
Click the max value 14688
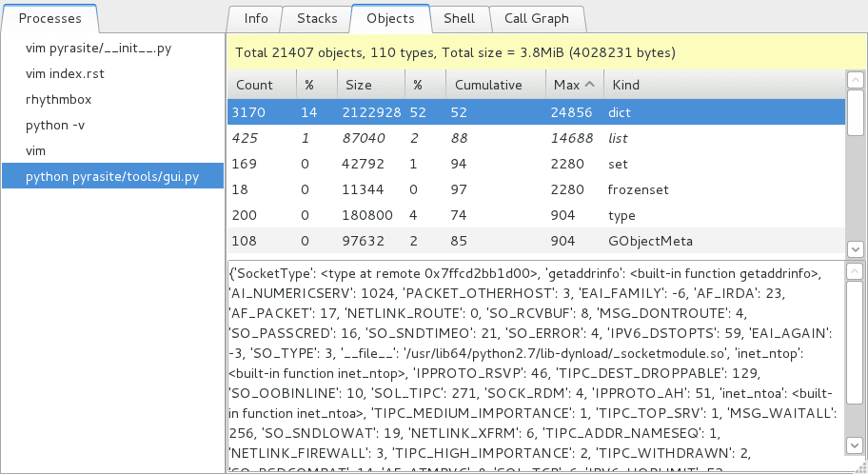click(x=572, y=138)
